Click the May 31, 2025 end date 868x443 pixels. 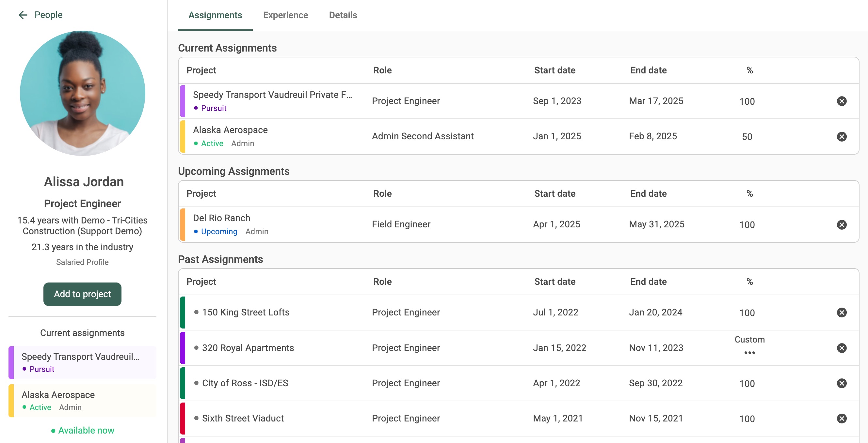(x=656, y=224)
